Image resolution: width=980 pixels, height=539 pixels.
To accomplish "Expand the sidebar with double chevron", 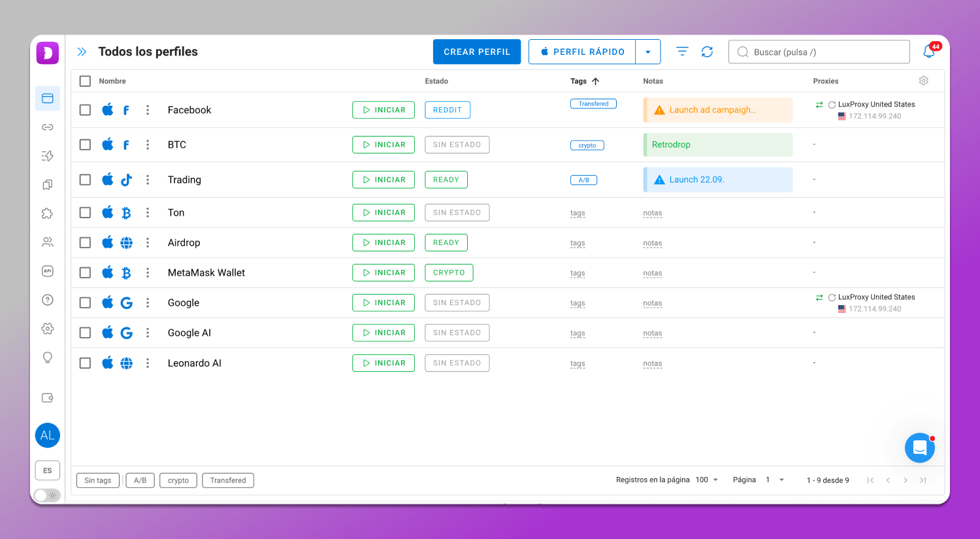I will click(x=82, y=52).
